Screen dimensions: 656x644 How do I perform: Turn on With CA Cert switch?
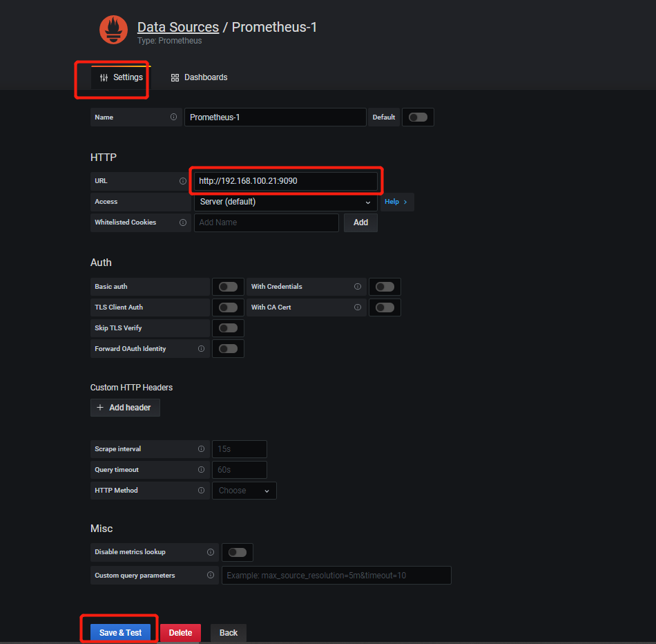click(x=385, y=307)
